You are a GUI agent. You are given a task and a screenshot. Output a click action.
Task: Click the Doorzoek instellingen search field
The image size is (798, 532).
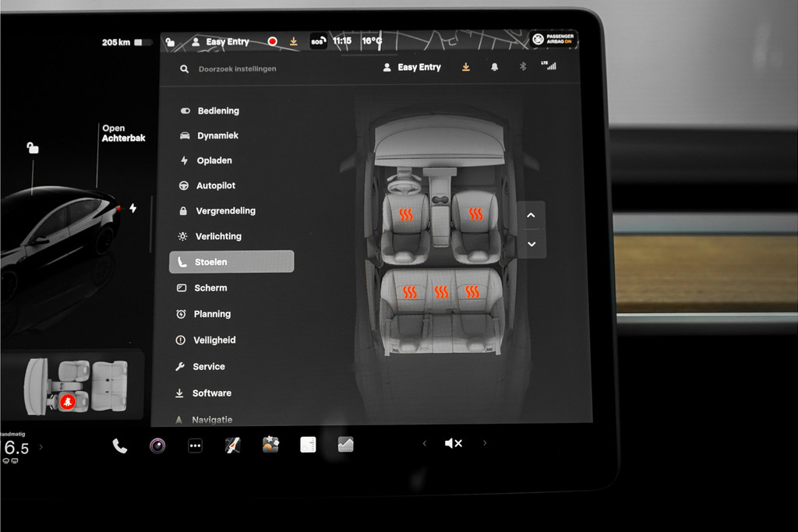coord(238,69)
